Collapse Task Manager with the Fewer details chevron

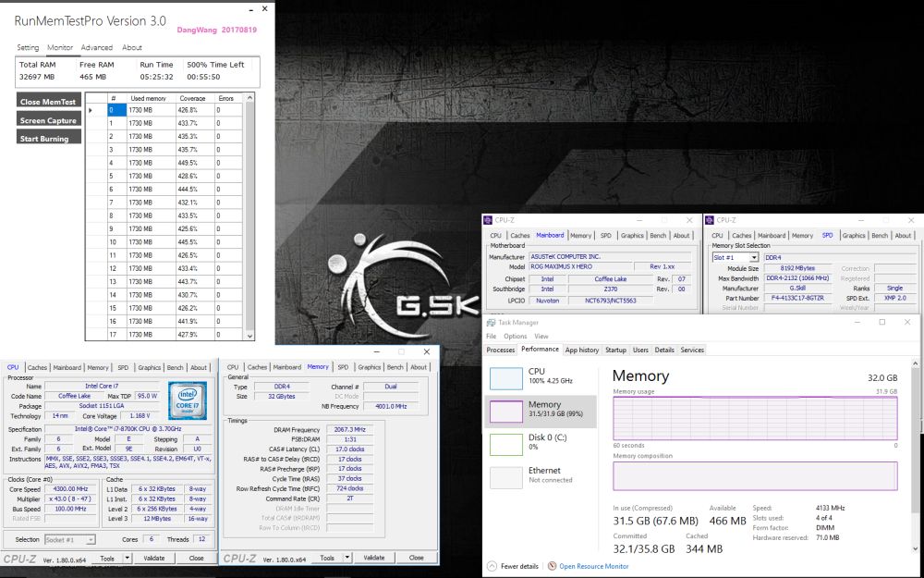(x=493, y=566)
